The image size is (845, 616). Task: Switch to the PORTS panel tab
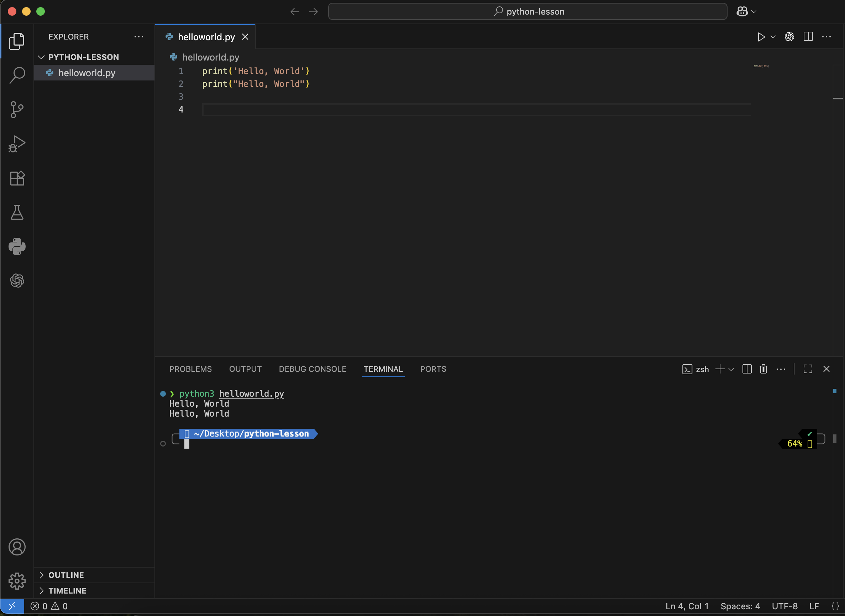pyautogui.click(x=433, y=369)
